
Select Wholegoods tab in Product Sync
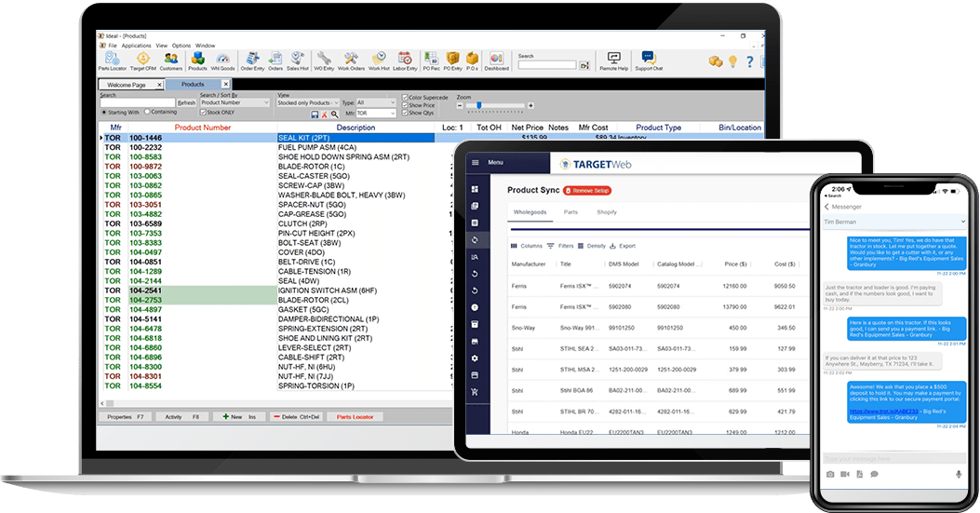tap(530, 212)
